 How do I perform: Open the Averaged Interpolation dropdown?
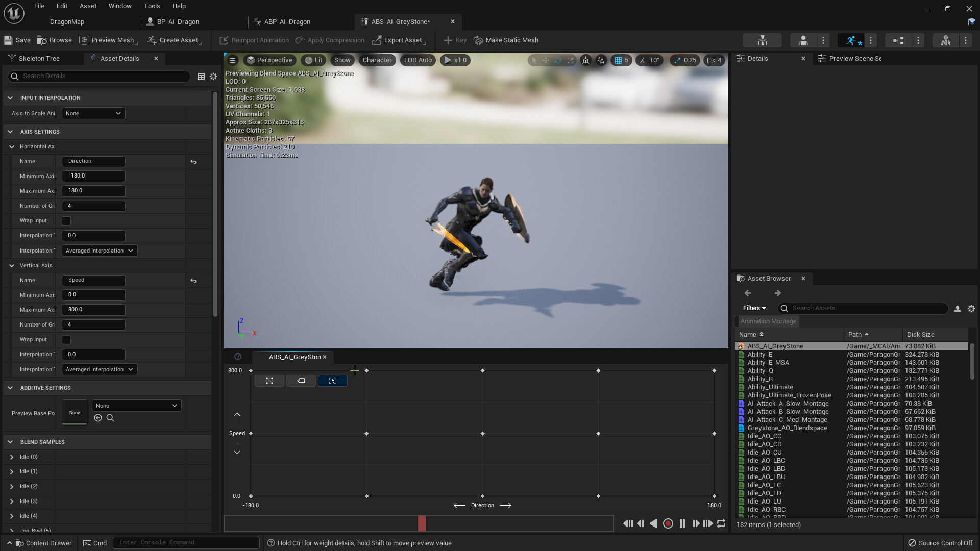click(99, 251)
